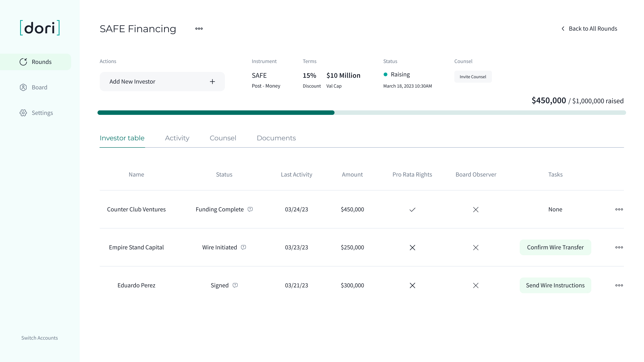Select Empire Stand Capital name

(136, 247)
